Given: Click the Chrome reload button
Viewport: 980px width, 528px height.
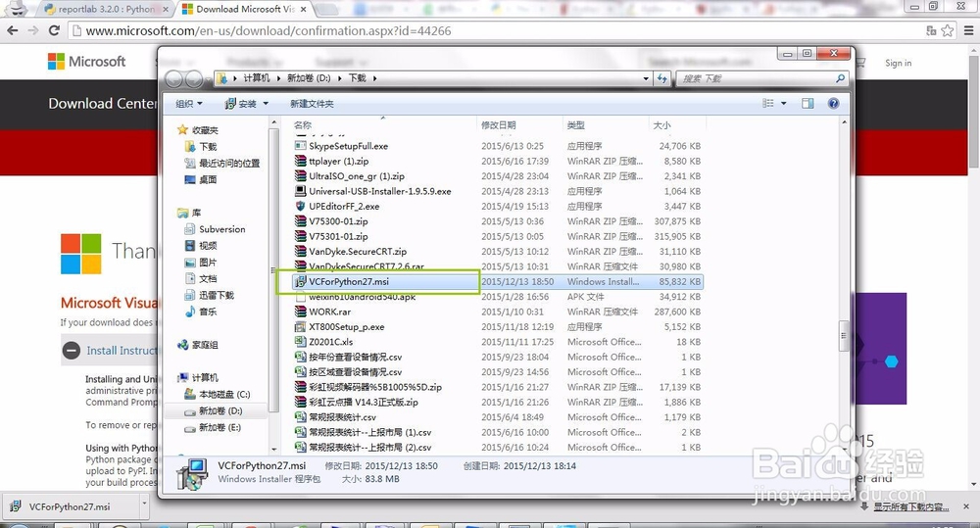Looking at the screenshot, I should (x=54, y=30).
